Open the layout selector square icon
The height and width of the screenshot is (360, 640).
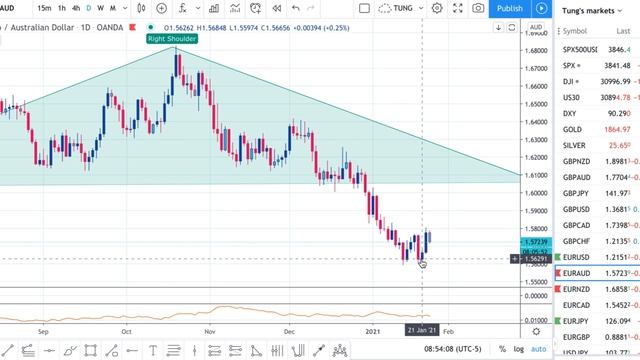click(x=364, y=8)
